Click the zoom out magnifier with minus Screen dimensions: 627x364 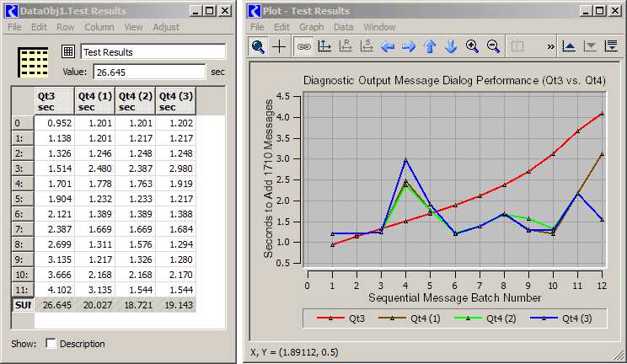[x=494, y=47]
